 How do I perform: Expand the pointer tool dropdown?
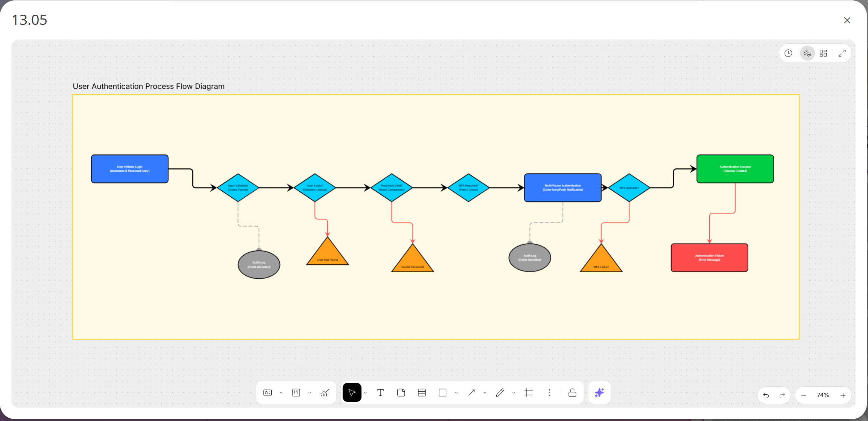365,393
